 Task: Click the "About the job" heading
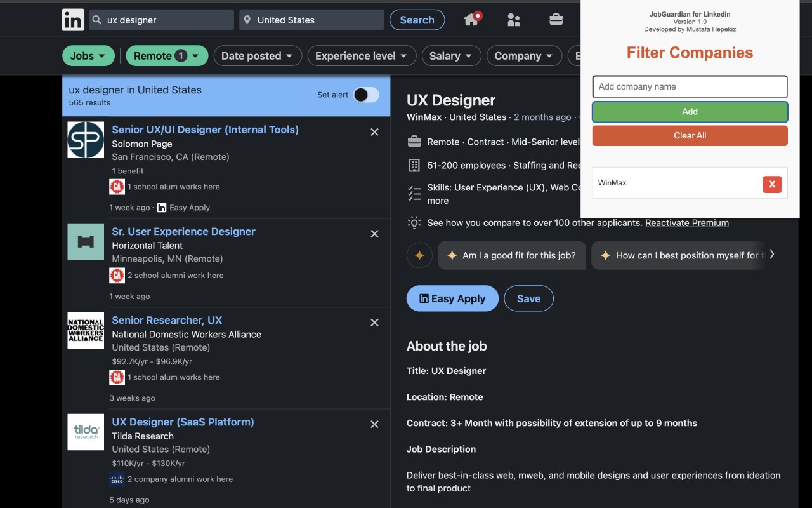[x=447, y=346]
